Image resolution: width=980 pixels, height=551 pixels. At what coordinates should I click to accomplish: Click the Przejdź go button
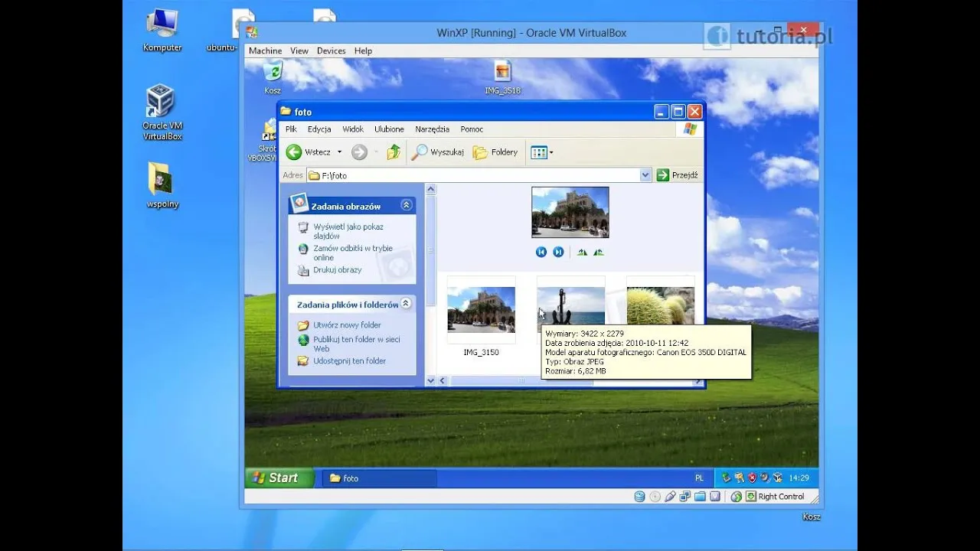click(678, 175)
